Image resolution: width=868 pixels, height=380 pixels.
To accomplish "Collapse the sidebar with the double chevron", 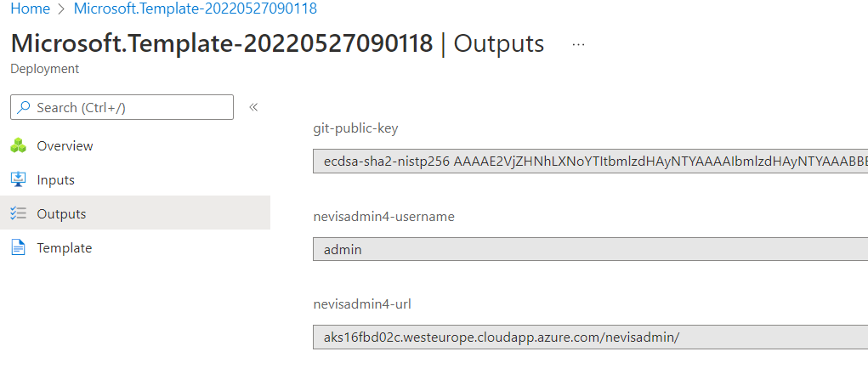I will click(253, 107).
